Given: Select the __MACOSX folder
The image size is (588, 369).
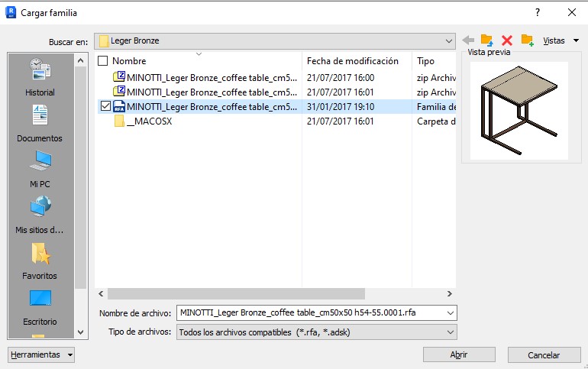Looking at the screenshot, I should (x=149, y=121).
